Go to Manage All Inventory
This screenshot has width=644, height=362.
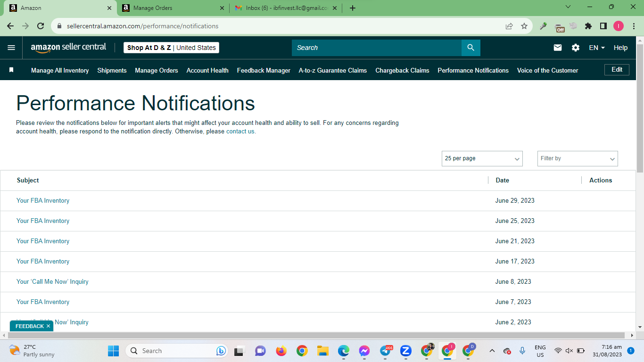click(x=60, y=70)
